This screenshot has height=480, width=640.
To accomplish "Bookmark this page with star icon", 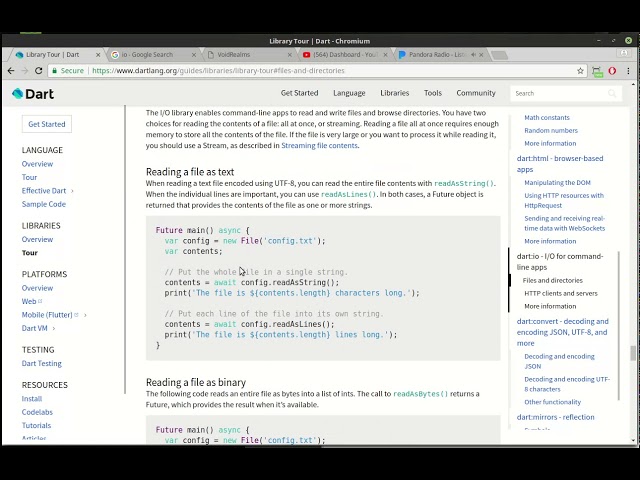I will [x=580, y=71].
